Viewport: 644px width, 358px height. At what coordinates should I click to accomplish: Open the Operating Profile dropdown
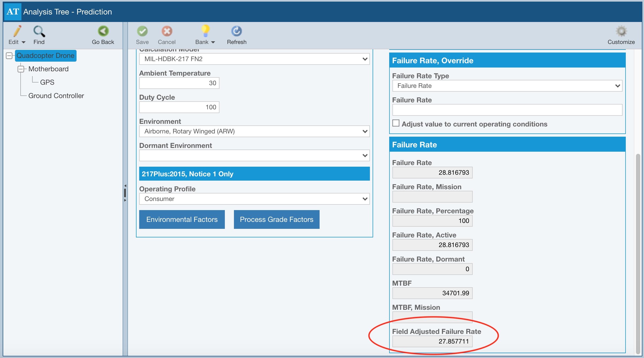tap(254, 199)
